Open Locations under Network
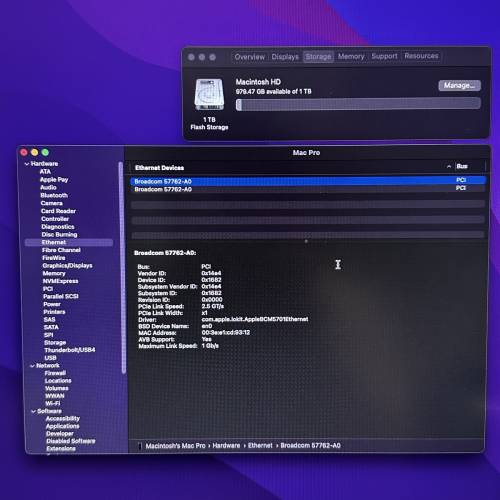This screenshot has height=500, width=500. click(x=58, y=381)
